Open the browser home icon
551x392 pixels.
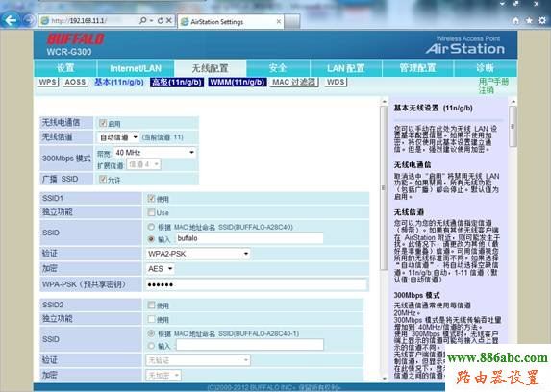tap(515, 21)
